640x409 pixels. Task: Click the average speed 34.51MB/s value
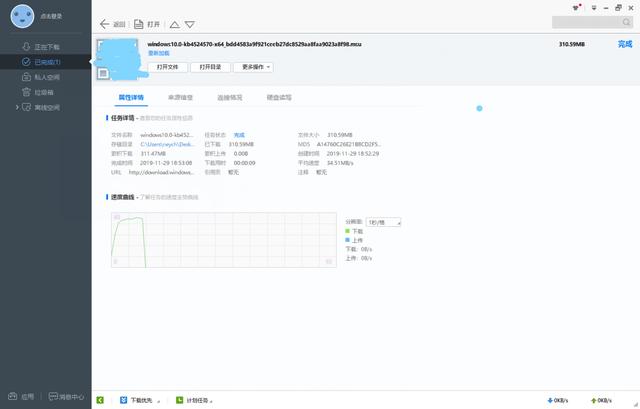pyautogui.click(x=340, y=163)
